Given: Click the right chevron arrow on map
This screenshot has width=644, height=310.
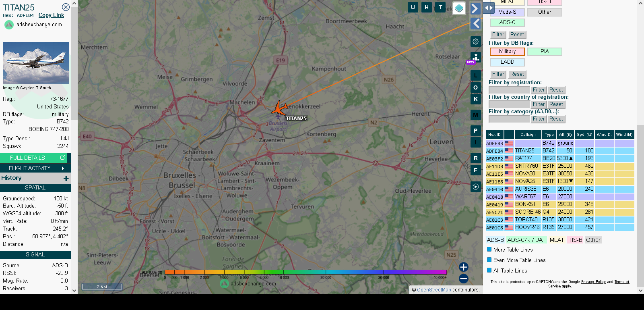Looking at the screenshot, I should pos(475,8).
